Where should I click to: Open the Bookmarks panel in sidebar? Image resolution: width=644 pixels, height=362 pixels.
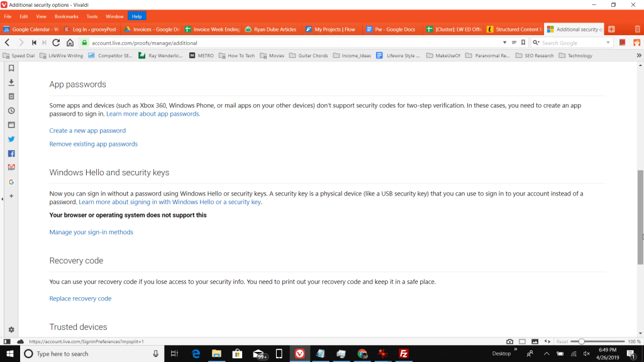[x=11, y=68]
